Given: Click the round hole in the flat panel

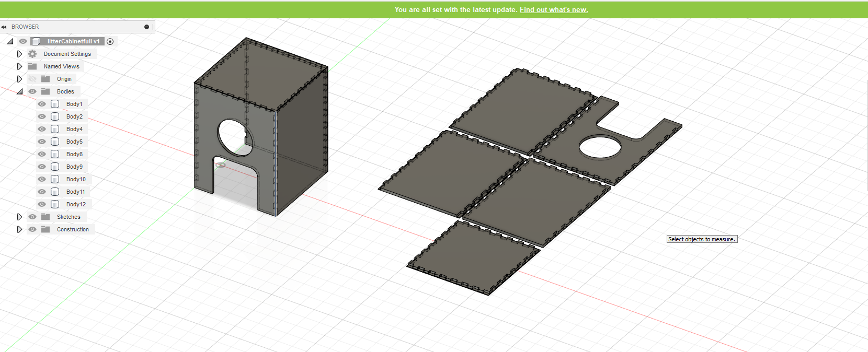Looking at the screenshot, I should click(x=600, y=146).
